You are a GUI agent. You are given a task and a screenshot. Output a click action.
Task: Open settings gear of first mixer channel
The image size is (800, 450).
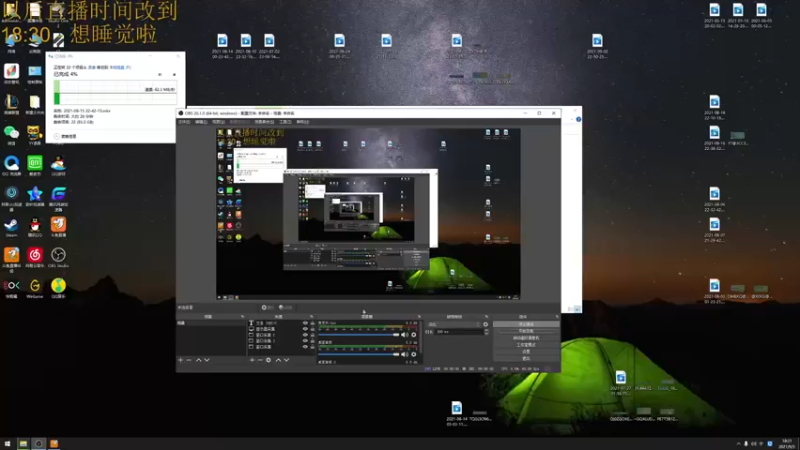point(414,335)
